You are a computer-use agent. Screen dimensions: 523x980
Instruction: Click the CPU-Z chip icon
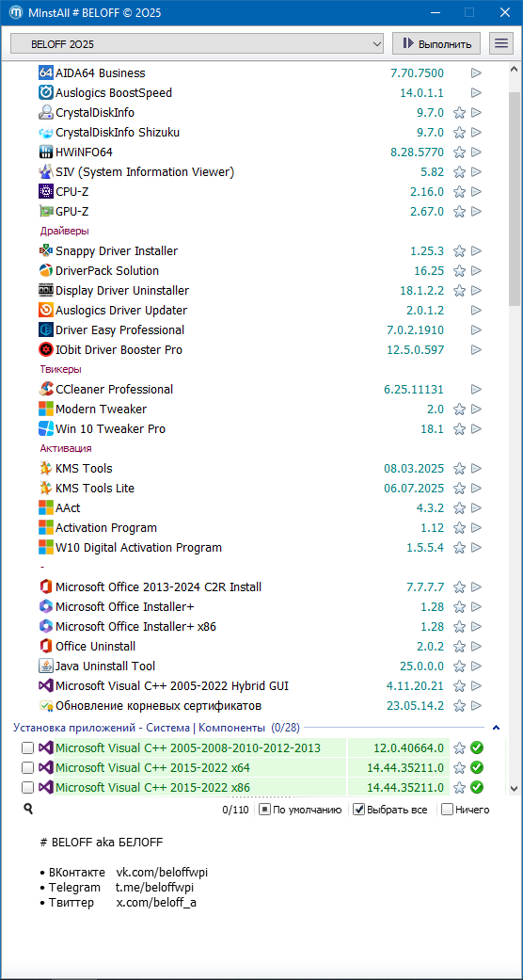click(45, 191)
